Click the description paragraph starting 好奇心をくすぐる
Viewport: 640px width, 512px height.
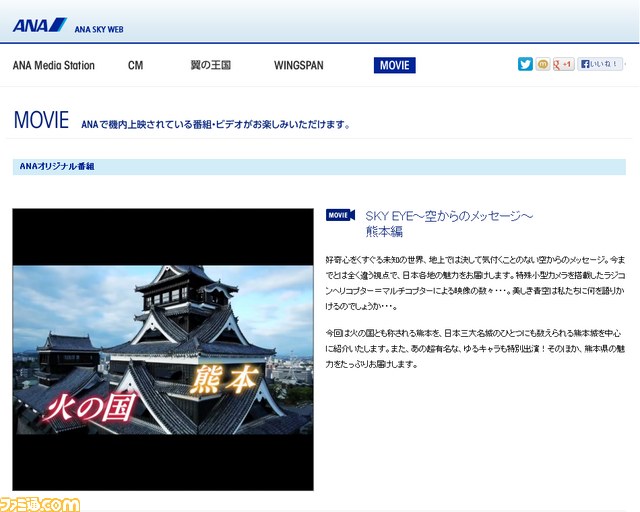pyautogui.click(x=475, y=283)
